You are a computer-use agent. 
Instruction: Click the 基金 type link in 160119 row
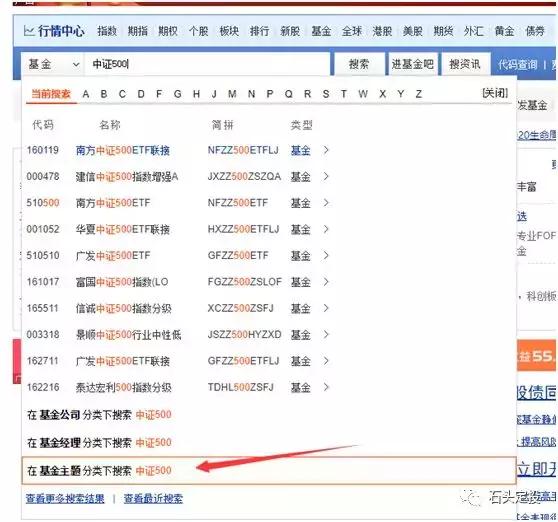[x=301, y=151]
